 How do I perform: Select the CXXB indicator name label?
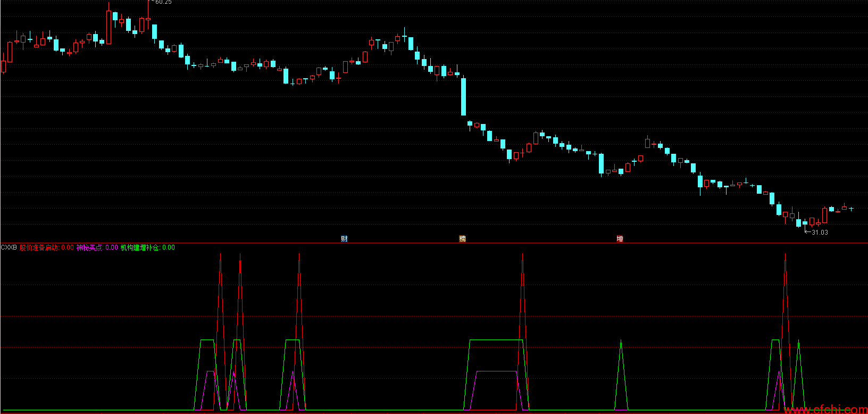9,247
